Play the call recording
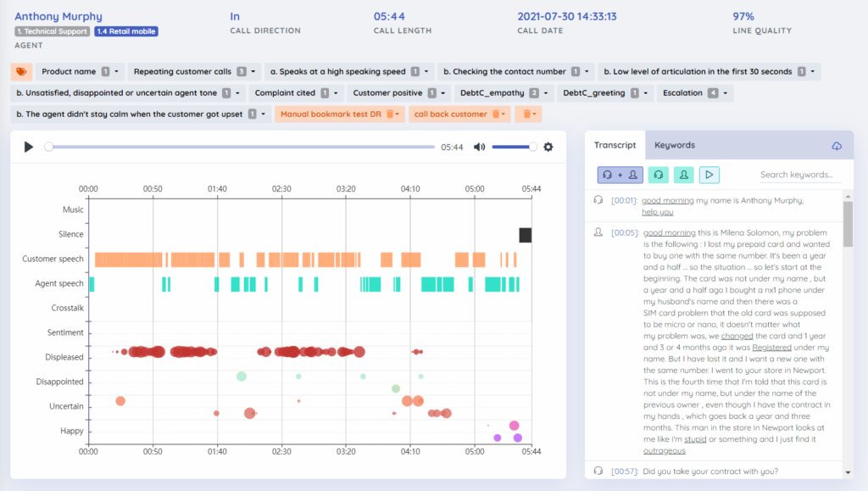Viewport: 868px width, 491px height. click(x=29, y=147)
